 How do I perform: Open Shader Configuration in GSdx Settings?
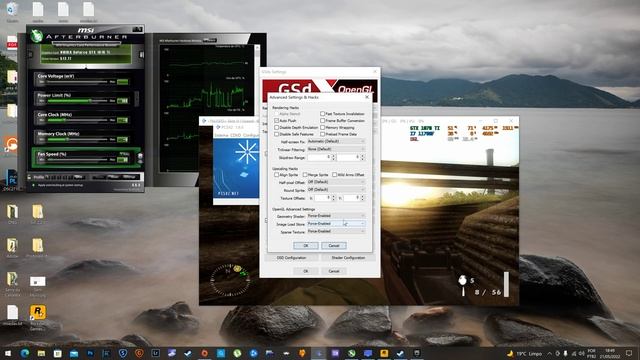point(348,258)
